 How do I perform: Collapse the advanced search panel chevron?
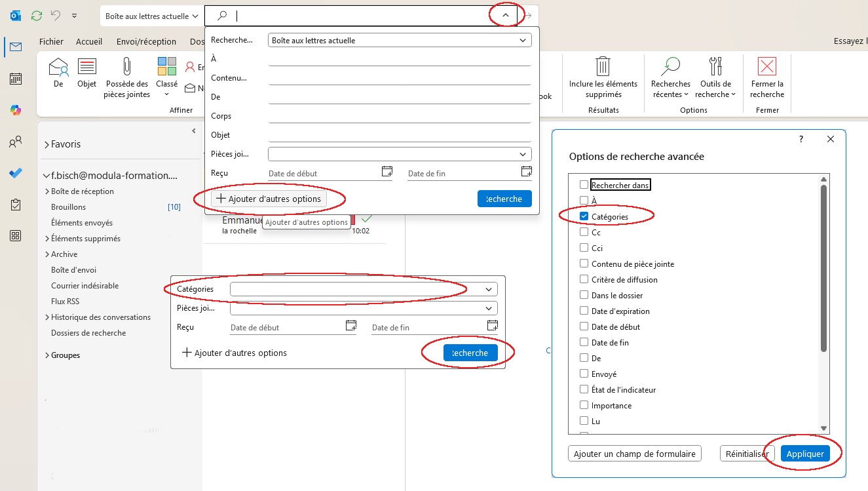[505, 16]
